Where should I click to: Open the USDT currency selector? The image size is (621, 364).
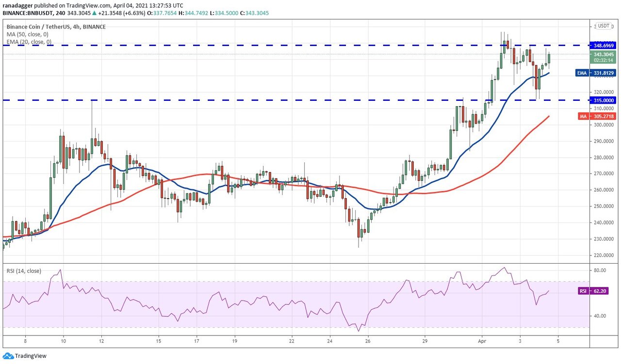coord(604,26)
